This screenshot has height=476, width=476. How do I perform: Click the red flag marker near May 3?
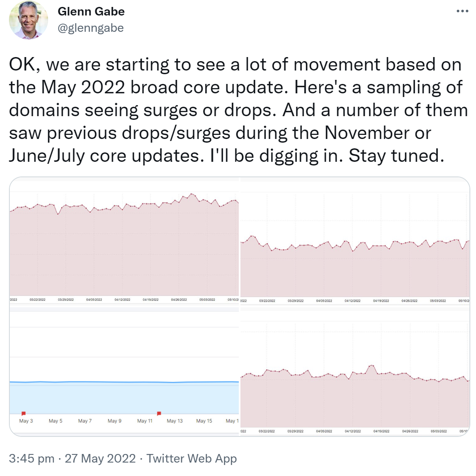pos(24,412)
